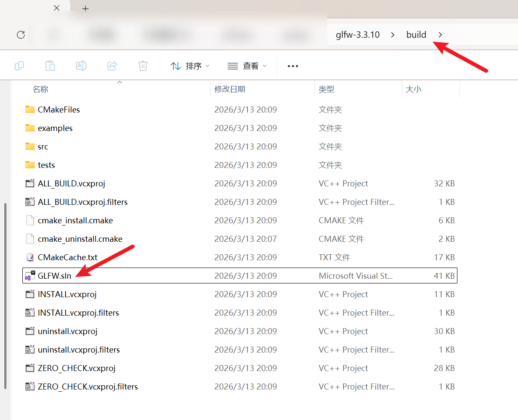This screenshot has height=420, width=518.
Task: Click the Copy icon in toolbar
Action: pyautogui.click(x=19, y=66)
